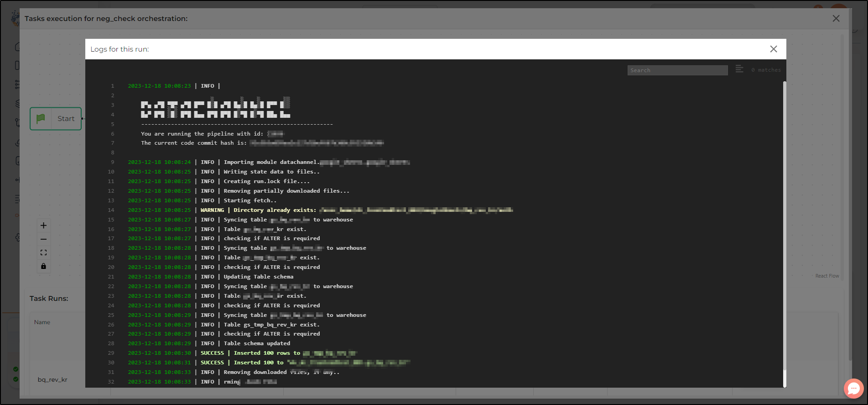This screenshot has height=405, width=868.
Task: Click 'The current code commit hash is' line
Action: [x=262, y=143]
